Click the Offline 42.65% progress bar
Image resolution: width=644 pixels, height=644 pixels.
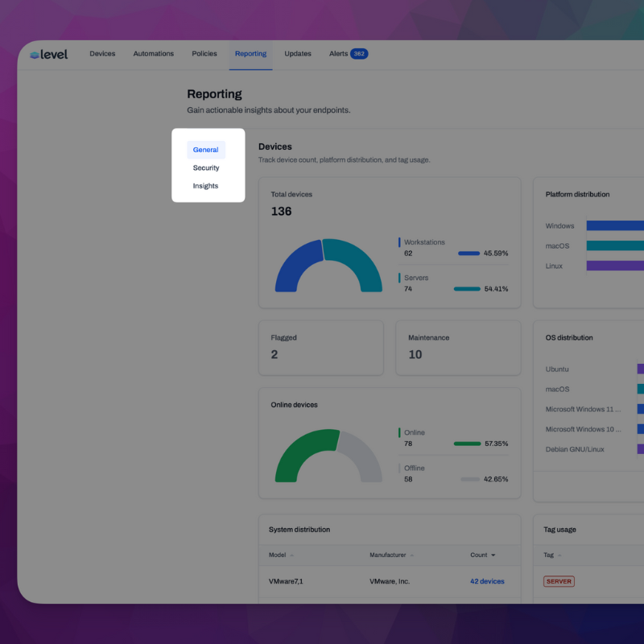click(470, 479)
